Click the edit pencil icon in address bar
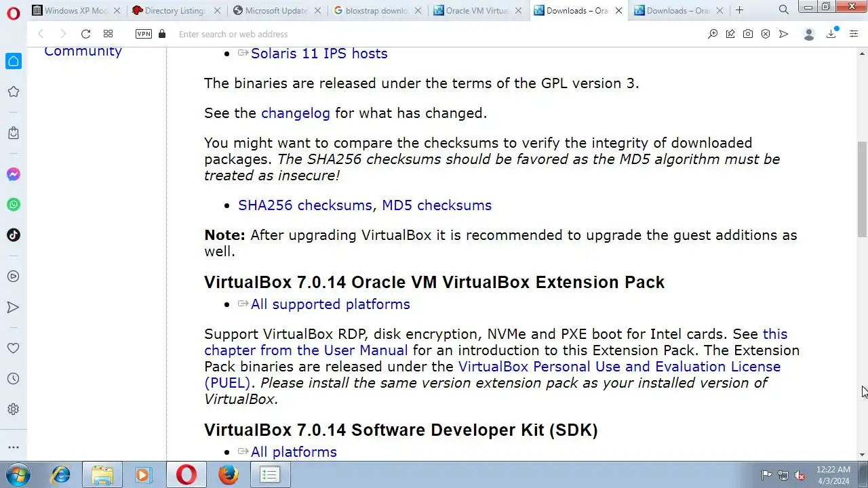This screenshot has width=868, height=488. (x=730, y=34)
